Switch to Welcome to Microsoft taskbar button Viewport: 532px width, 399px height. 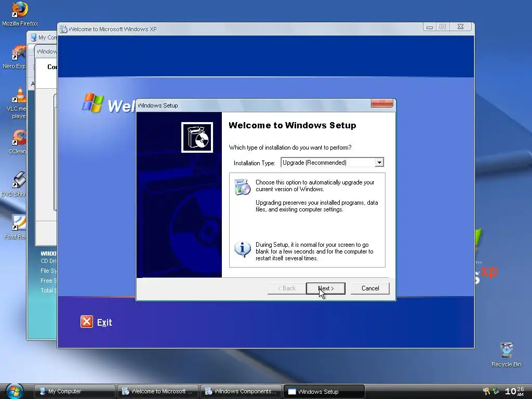click(x=158, y=391)
